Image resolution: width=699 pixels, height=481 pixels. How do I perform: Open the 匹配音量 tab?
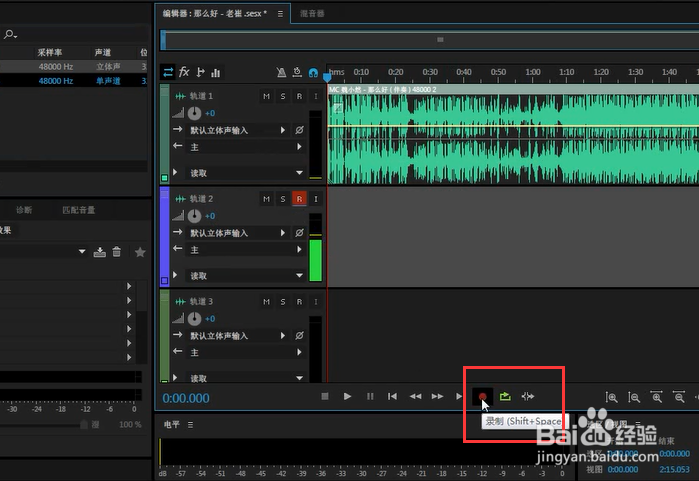78,210
